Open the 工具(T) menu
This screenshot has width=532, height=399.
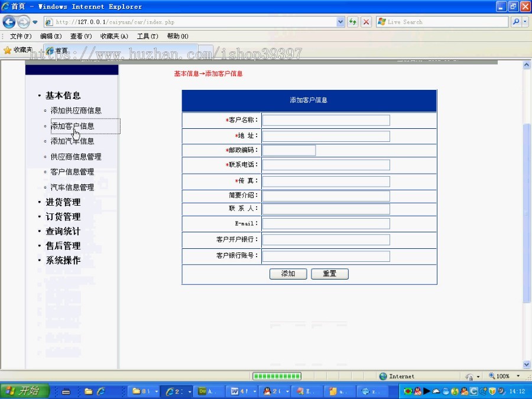tap(148, 36)
